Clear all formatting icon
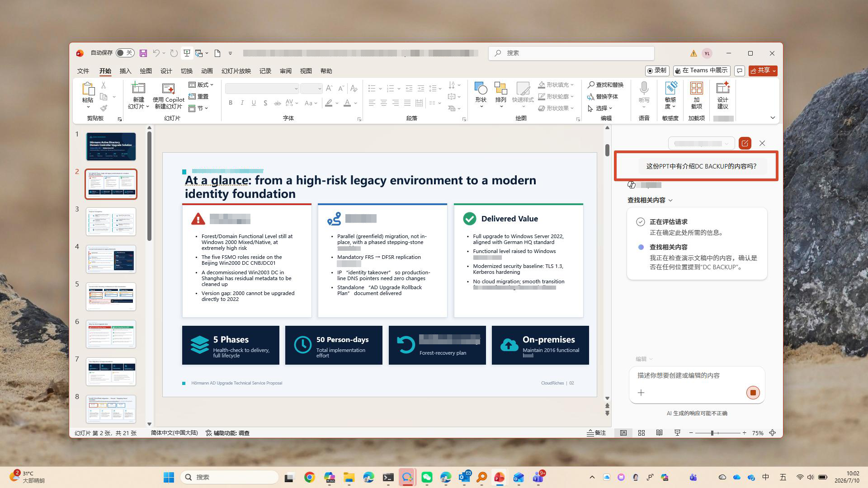The height and width of the screenshot is (488, 868). tap(354, 89)
